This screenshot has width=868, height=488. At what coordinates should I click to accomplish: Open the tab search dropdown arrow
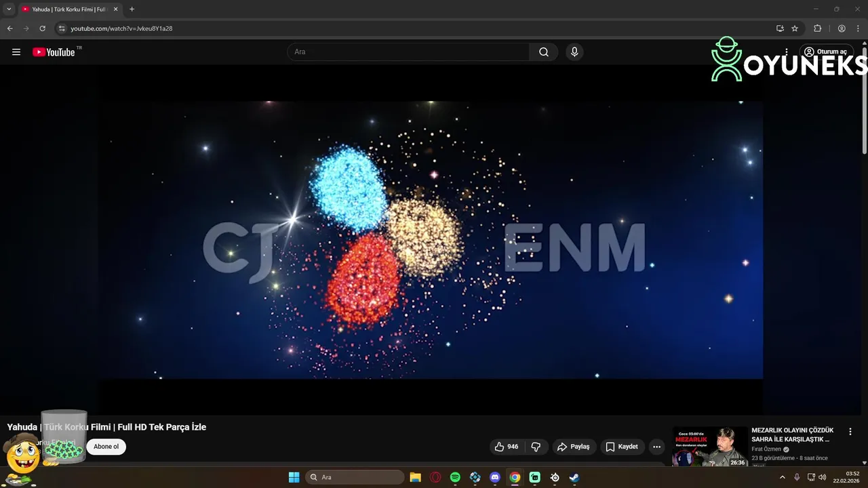coord(9,9)
